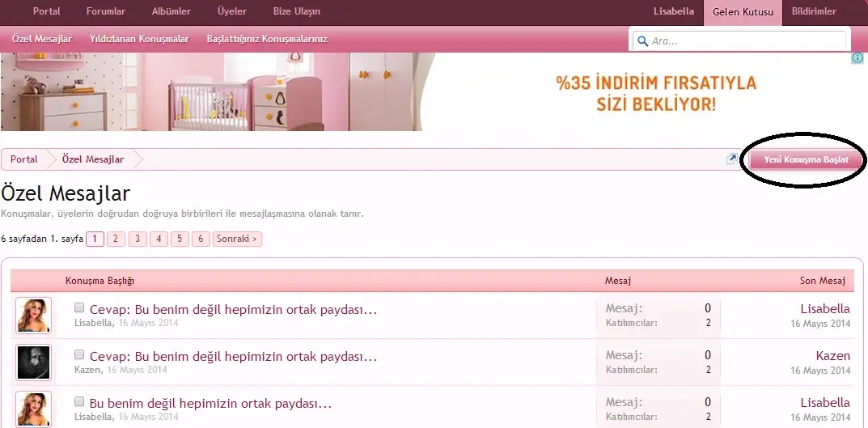Select checkbox of Kazen's conversation
This screenshot has width=868, height=428.
(79, 354)
